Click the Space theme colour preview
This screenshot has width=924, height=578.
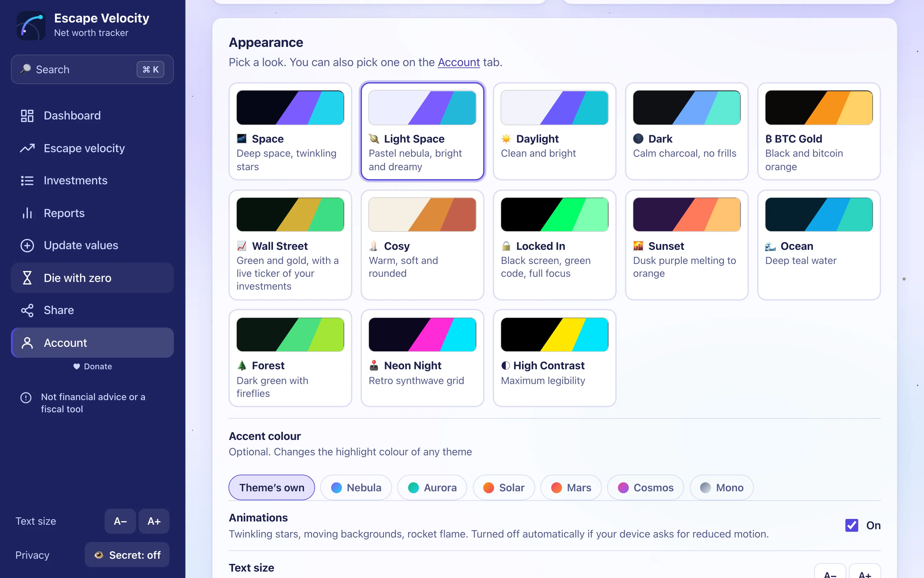290,108
